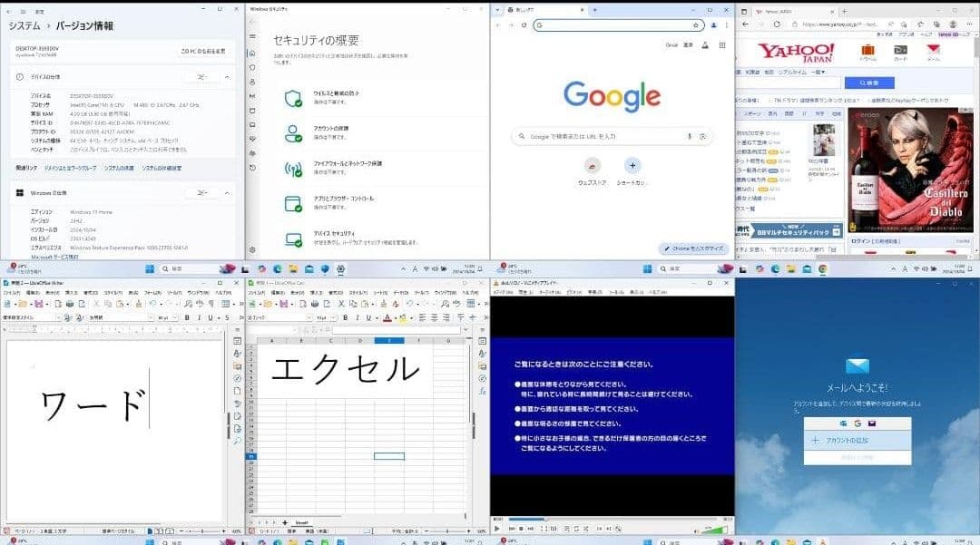Open a new tab in Chrome
This screenshot has height=545, width=980.
tap(594, 9)
